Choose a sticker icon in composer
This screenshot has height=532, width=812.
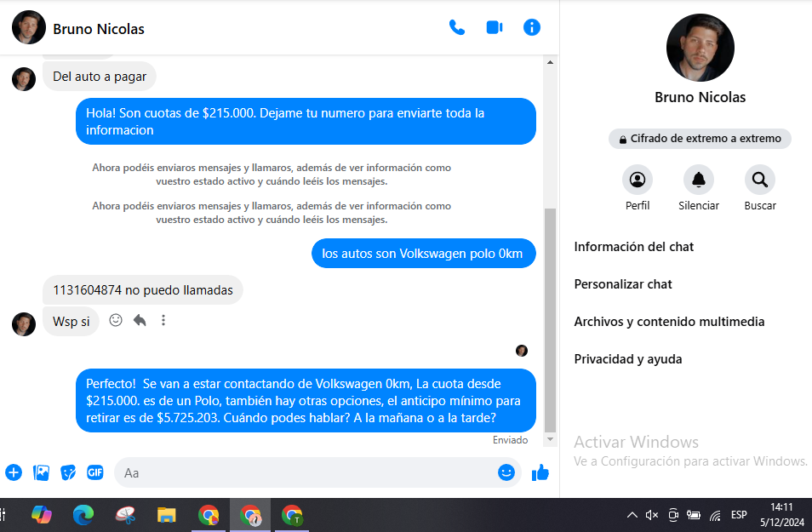point(68,472)
